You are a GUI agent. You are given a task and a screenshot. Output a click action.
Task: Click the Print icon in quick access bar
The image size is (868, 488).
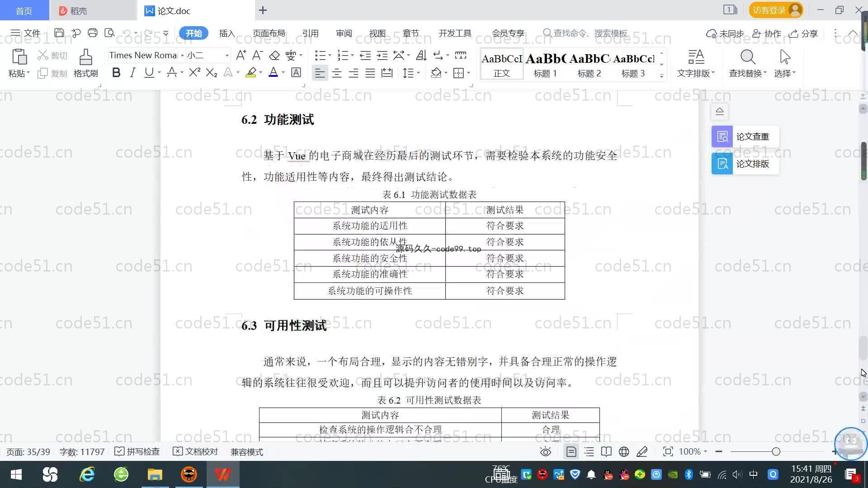pos(93,33)
